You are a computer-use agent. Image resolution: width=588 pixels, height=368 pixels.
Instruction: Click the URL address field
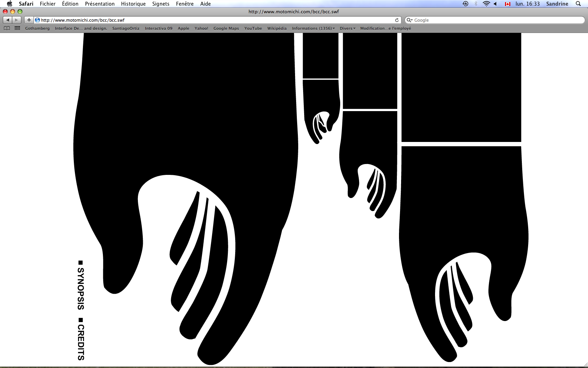pos(217,20)
